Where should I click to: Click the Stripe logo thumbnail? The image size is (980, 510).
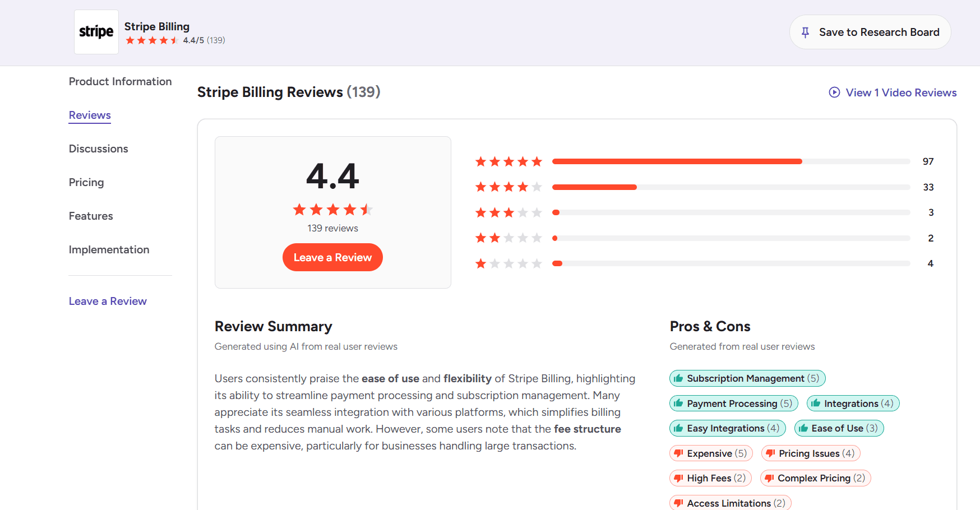pos(96,32)
